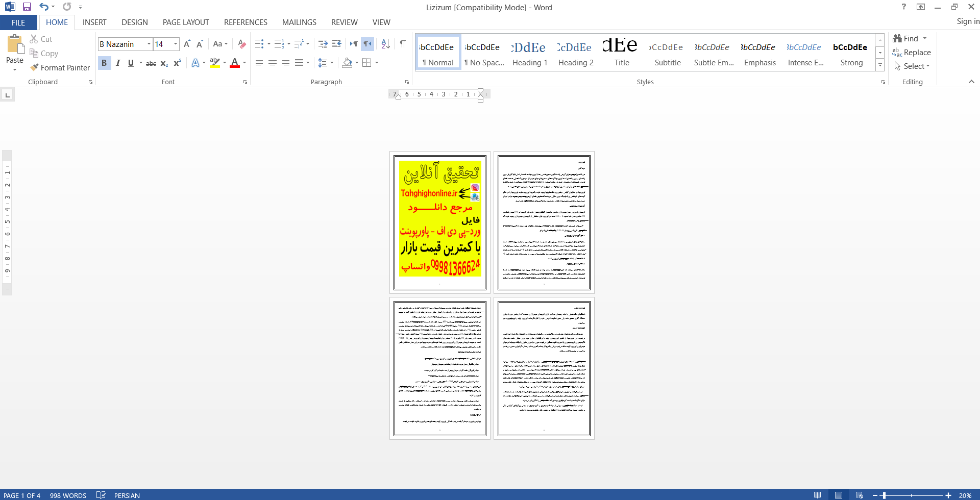Click the PERSIAN language indicator
980x500 pixels.
pos(127,495)
